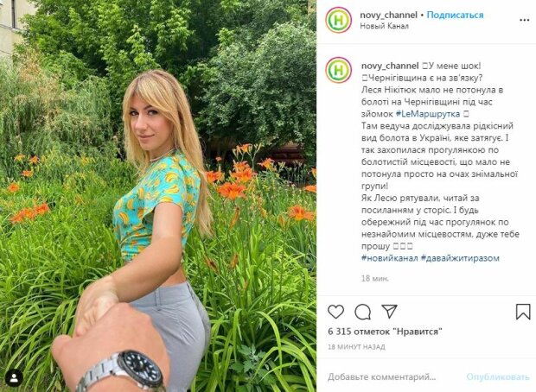Share the post with the paper plane icon
The image size is (536, 392).
[389, 312]
